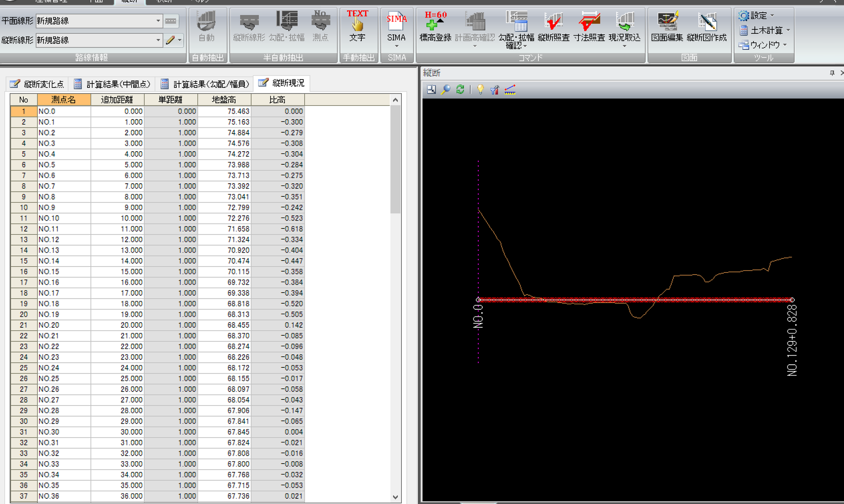This screenshot has width=844, height=504.
Task: Click the 追加距離 cell showing 30.000
Action: 117,432
